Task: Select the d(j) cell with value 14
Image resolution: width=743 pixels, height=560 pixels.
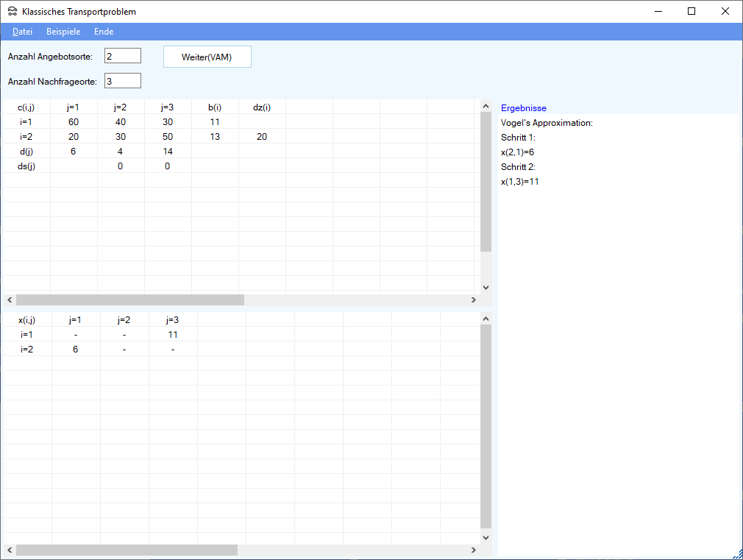Action: point(168,151)
